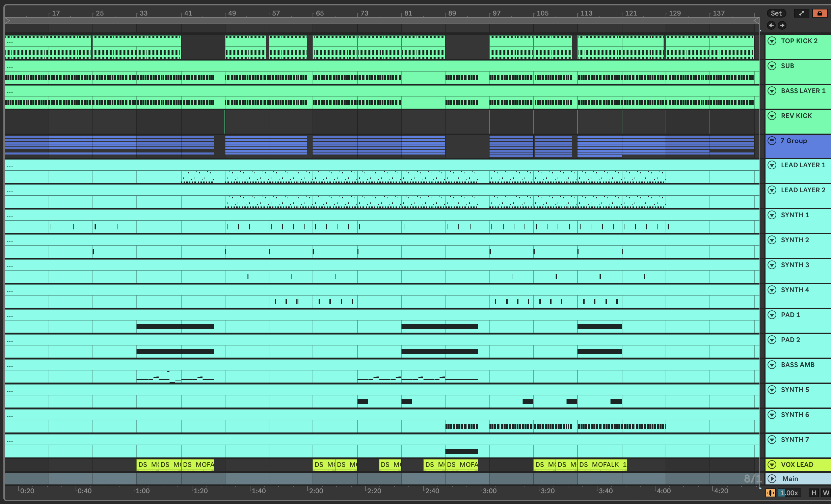Fold the 7 Group track

(x=772, y=141)
